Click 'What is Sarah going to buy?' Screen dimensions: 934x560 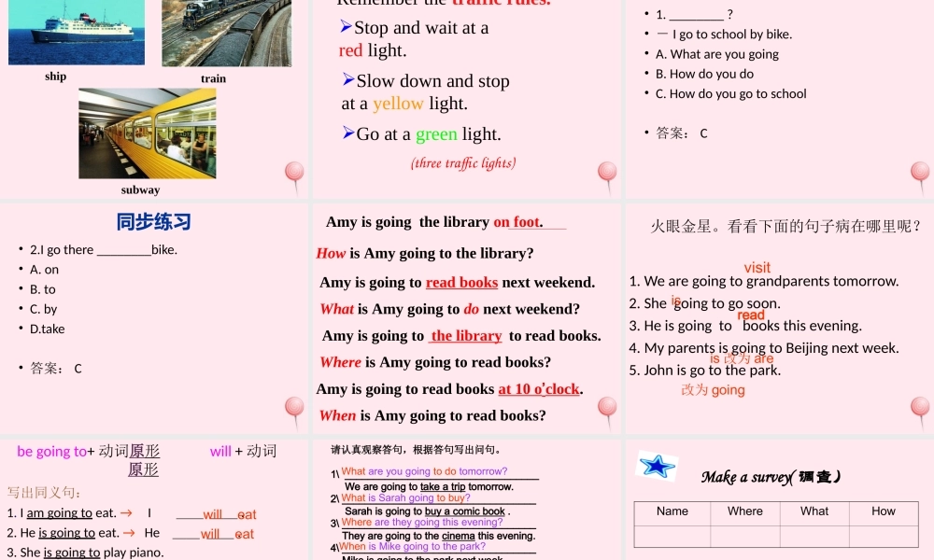pyautogui.click(x=405, y=498)
